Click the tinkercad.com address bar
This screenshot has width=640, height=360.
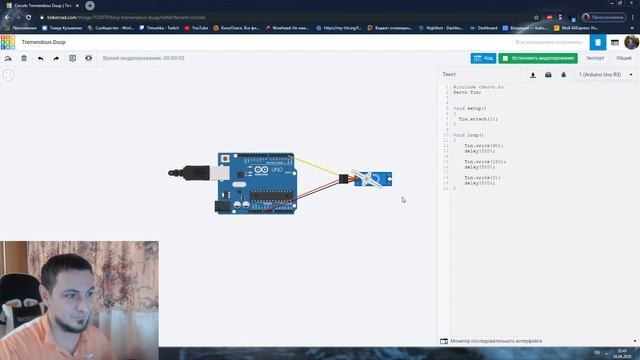point(286,18)
